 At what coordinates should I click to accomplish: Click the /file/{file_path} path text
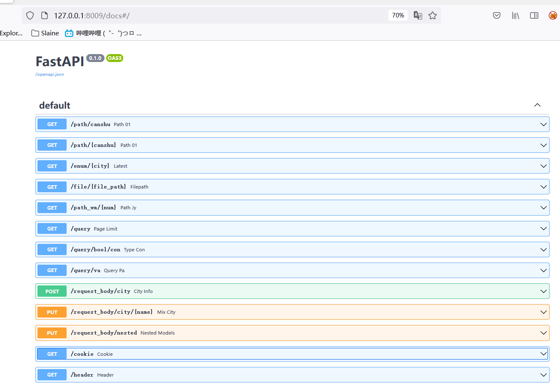(x=98, y=187)
